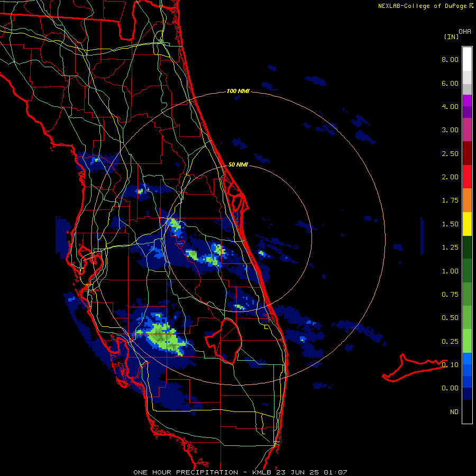This screenshot has height=476, width=476.
Task: Pick the yellow swatch near 1.50
Action: tap(467, 224)
